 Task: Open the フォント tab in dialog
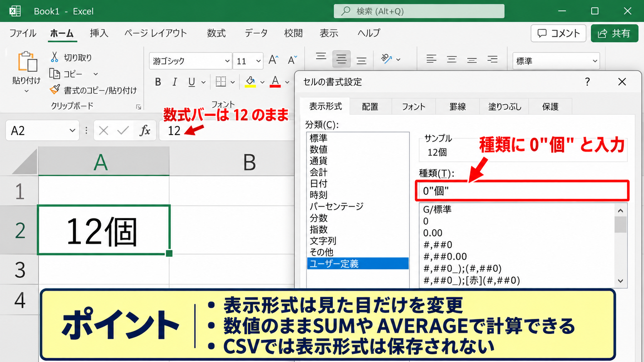click(x=414, y=107)
